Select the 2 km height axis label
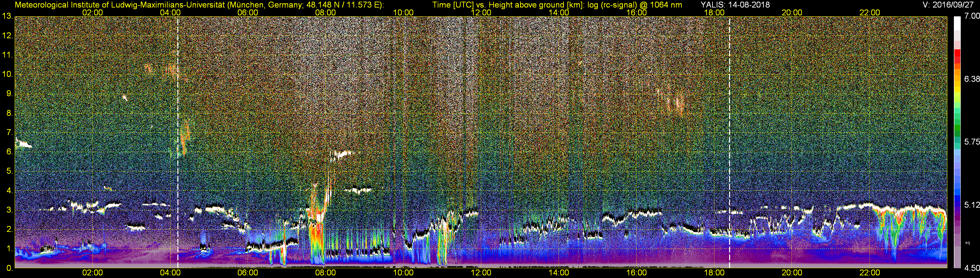 [9, 230]
